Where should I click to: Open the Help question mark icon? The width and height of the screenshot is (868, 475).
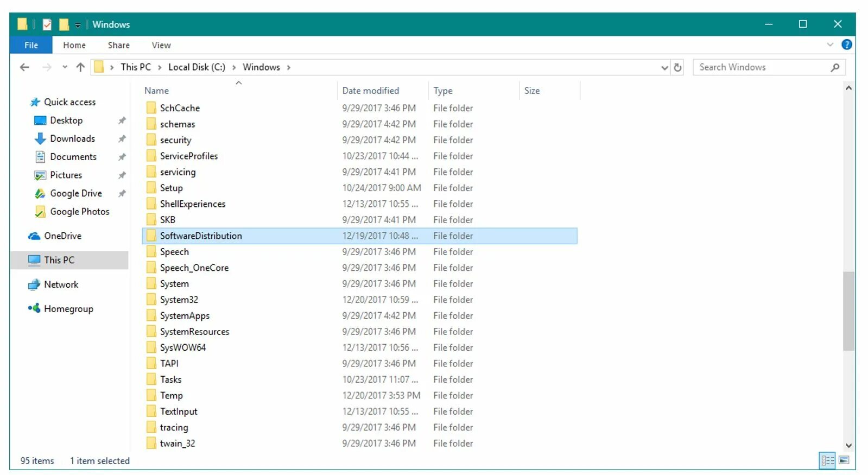click(x=846, y=45)
